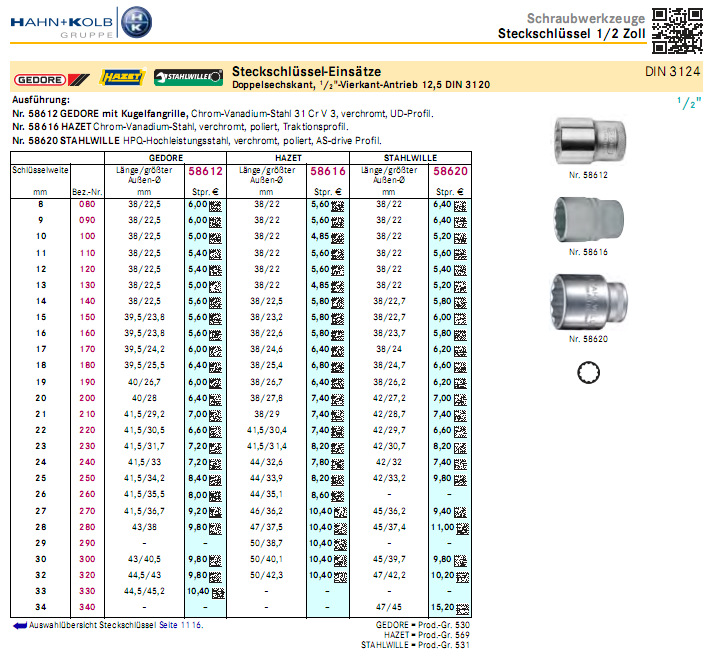Click the GEDORE column group heading in the table
The height and width of the screenshot is (668, 711).
pyautogui.click(x=166, y=158)
